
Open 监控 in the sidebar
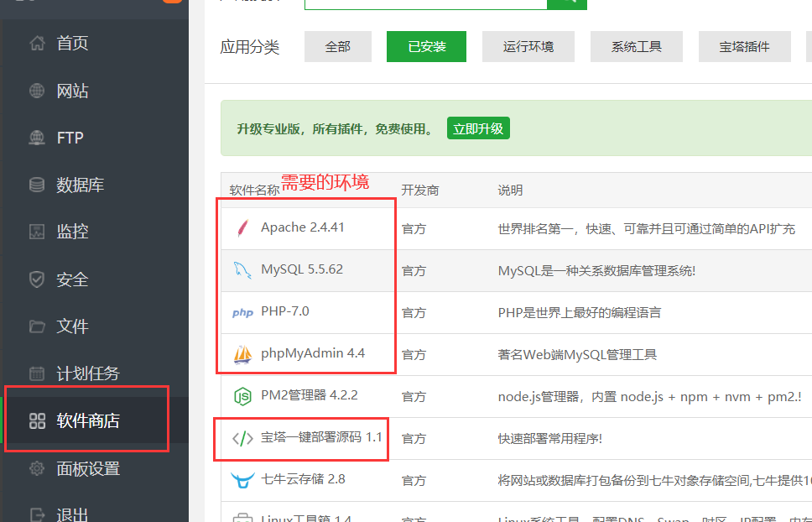(72, 232)
